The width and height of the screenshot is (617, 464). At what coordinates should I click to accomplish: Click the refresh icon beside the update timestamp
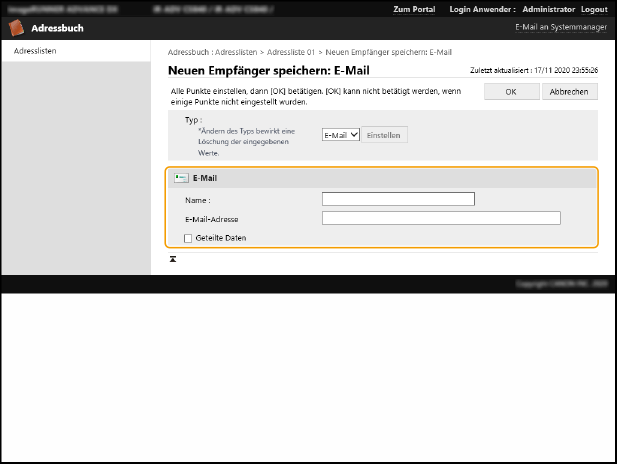click(595, 71)
